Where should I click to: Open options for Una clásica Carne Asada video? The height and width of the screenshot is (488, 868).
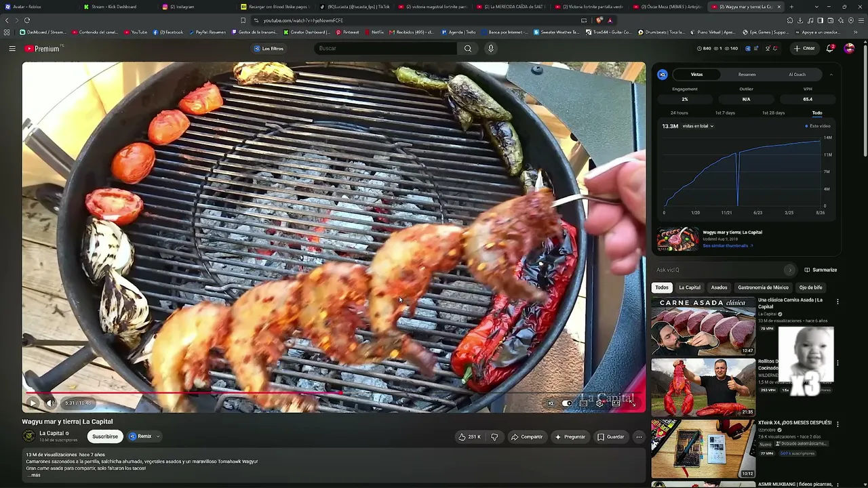[837, 302]
